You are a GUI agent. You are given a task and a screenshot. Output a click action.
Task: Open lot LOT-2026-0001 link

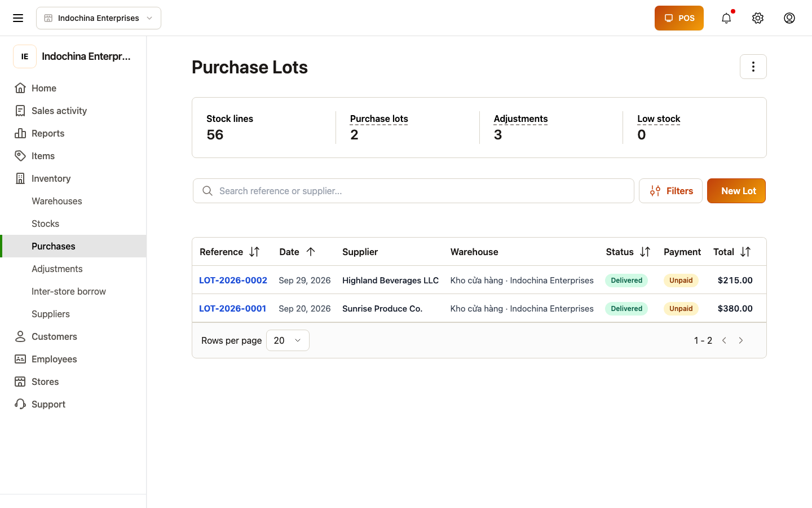232,308
